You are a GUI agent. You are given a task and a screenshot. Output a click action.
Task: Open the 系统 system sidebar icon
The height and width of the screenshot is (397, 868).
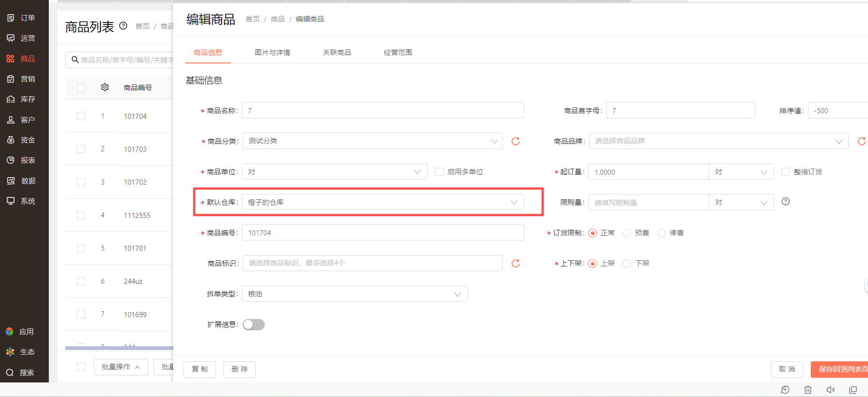click(x=11, y=201)
